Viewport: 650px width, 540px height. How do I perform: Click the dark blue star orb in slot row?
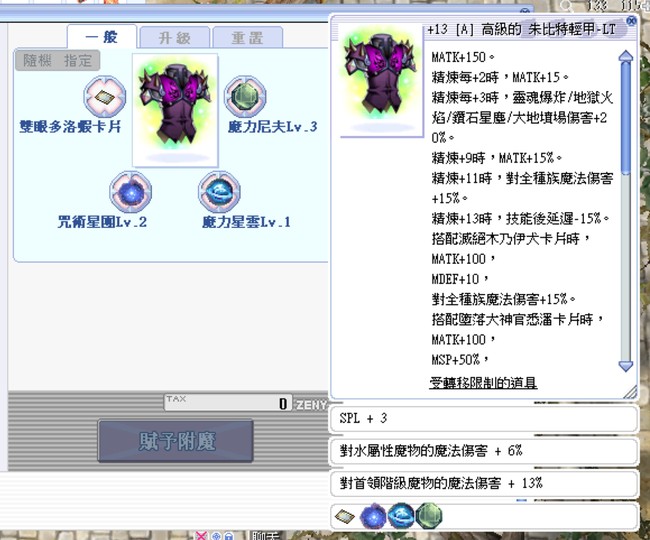pos(373,516)
